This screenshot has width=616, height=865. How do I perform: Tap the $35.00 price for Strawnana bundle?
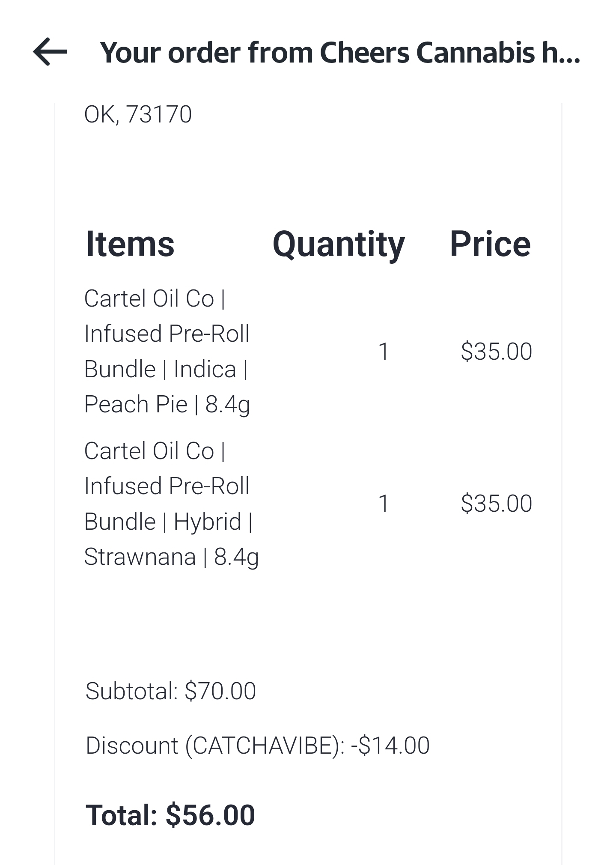496,503
